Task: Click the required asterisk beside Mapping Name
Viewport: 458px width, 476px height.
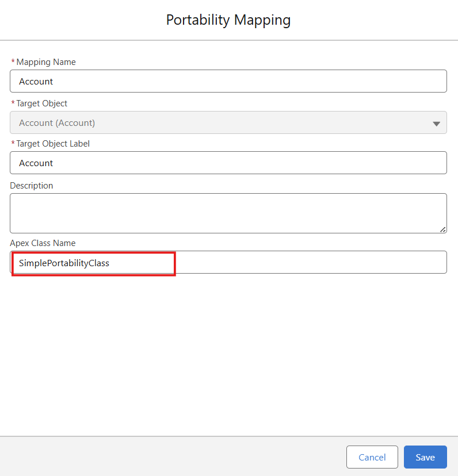Action: pyautogui.click(x=13, y=62)
